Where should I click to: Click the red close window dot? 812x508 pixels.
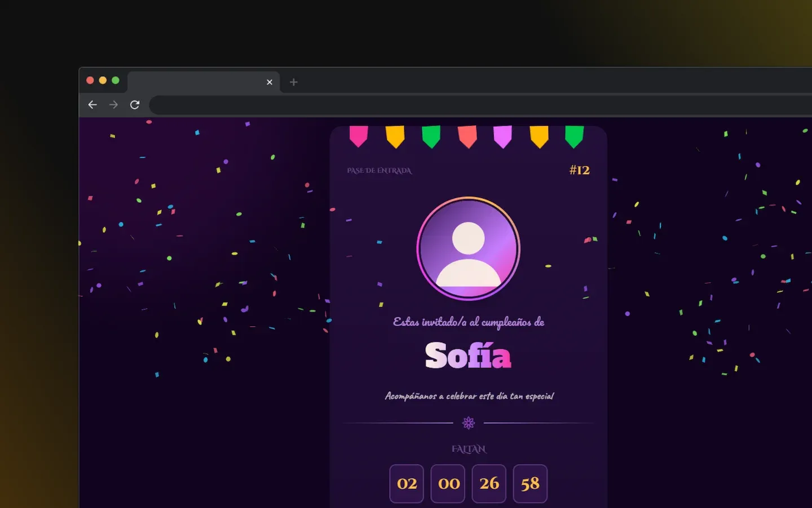click(90, 80)
